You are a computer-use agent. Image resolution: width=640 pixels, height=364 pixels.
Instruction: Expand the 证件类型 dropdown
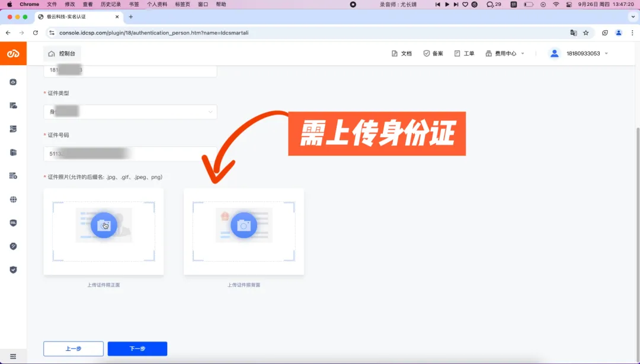click(130, 112)
